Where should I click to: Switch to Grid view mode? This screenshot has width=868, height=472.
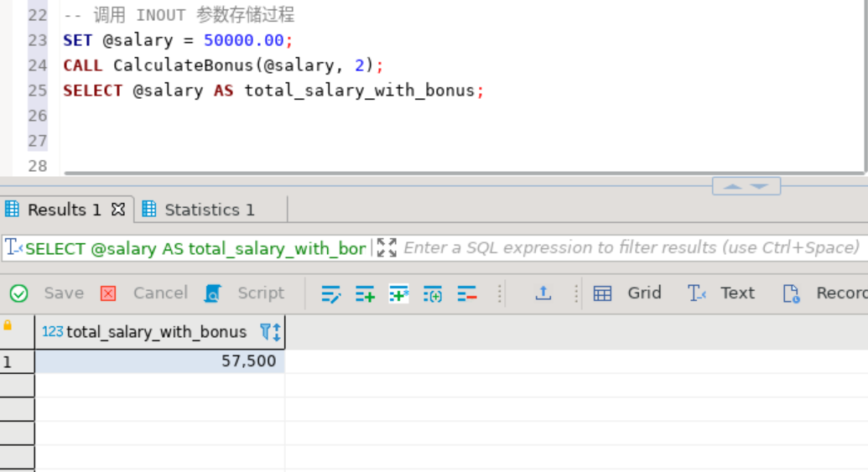click(x=628, y=293)
